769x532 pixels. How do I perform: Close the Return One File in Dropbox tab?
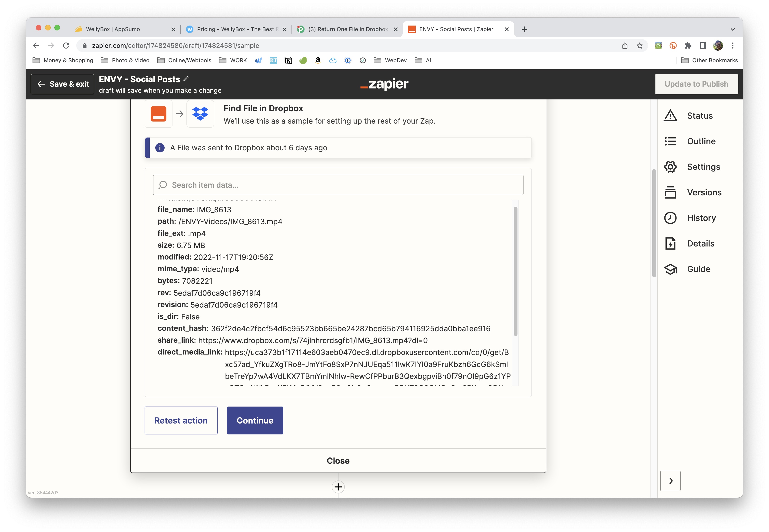pos(395,29)
